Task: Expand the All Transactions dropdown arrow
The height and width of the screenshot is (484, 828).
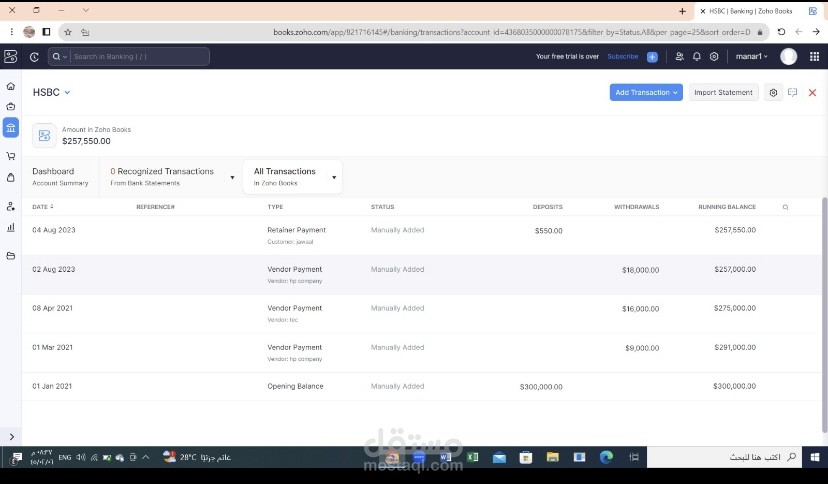Action: pyautogui.click(x=334, y=177)
